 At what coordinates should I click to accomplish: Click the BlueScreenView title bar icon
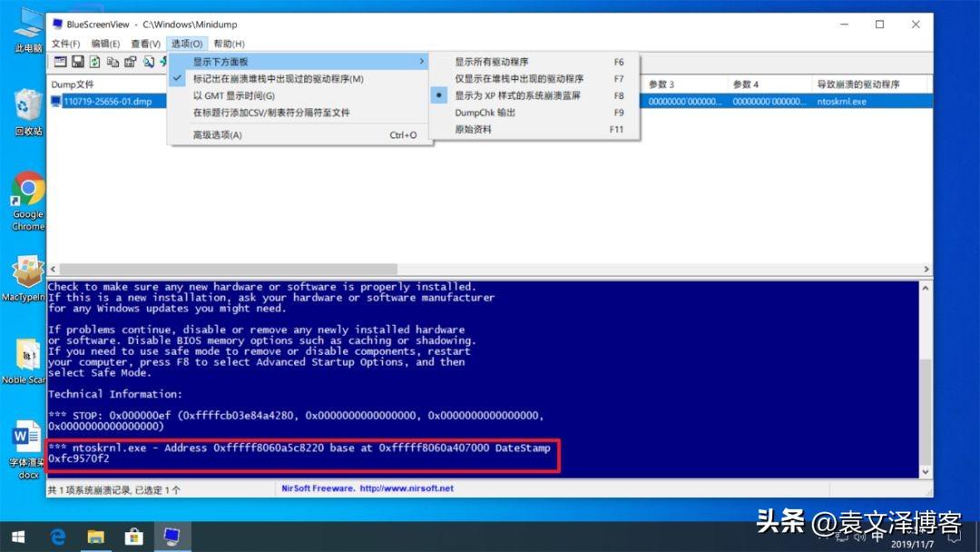[x=57, y=25]
